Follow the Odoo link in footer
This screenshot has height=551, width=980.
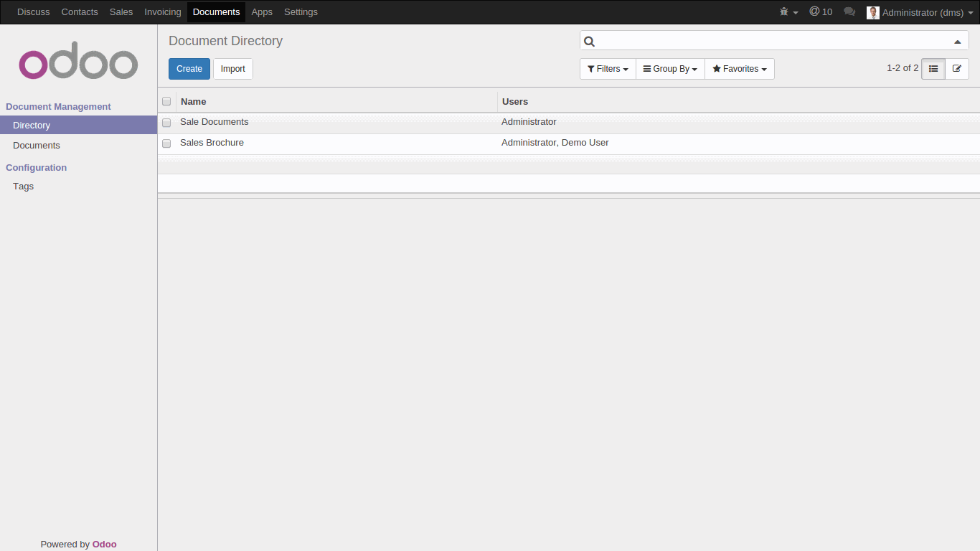(104, 544)
